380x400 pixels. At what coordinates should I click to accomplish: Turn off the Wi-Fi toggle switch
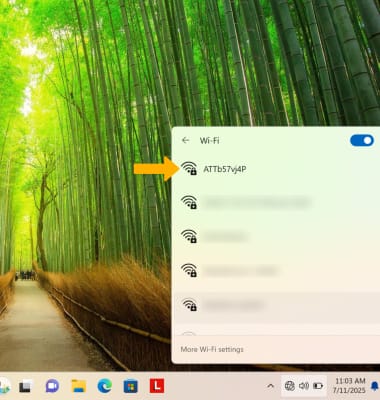point(362,141)
